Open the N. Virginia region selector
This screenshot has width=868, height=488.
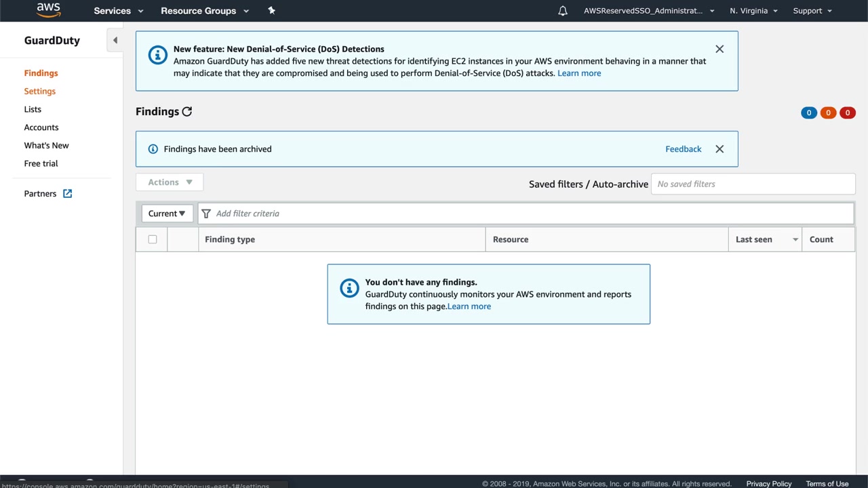tap(753, 11)
